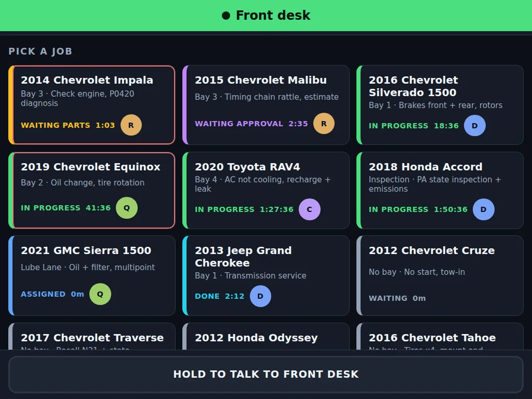Open the 2015 Chevrolet Malibu job
This screenshot has width=532, height=399.
(266, 105)
